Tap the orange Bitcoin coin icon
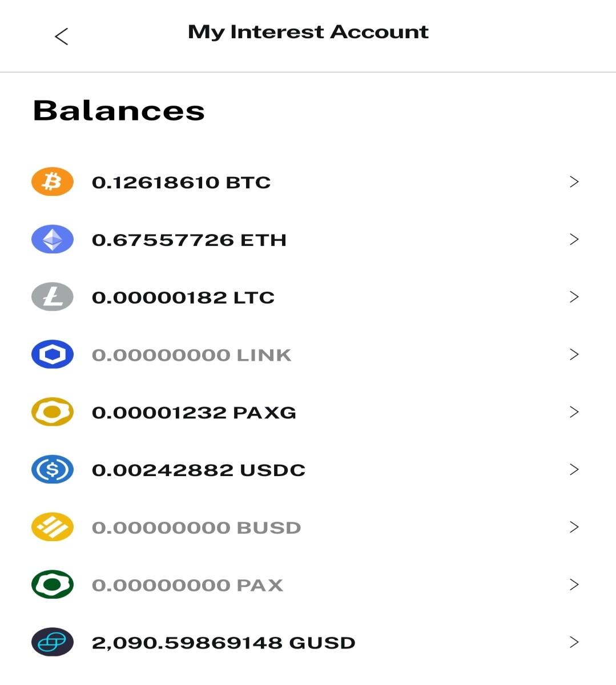This screenshot has height=685, width=616. 53,182
